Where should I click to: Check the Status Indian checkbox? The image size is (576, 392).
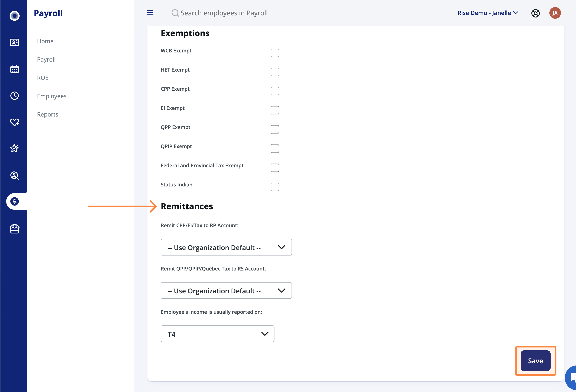pyautogui.click(x=275, y=187)
